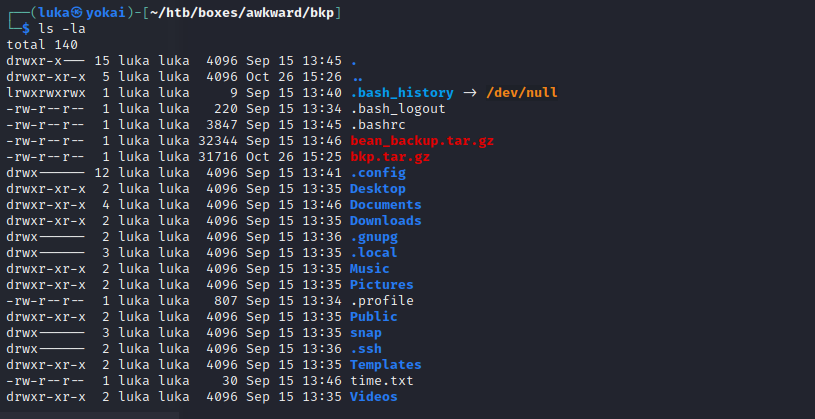Click the Downloads directory name
The height and width of the screenshot is (419, 815).
point(385,221)
